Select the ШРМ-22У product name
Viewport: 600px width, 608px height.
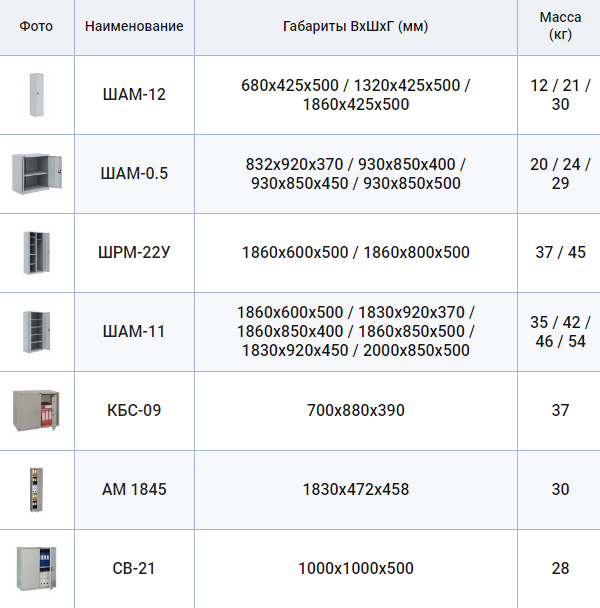pyautogui.click(x=134, y=253)
